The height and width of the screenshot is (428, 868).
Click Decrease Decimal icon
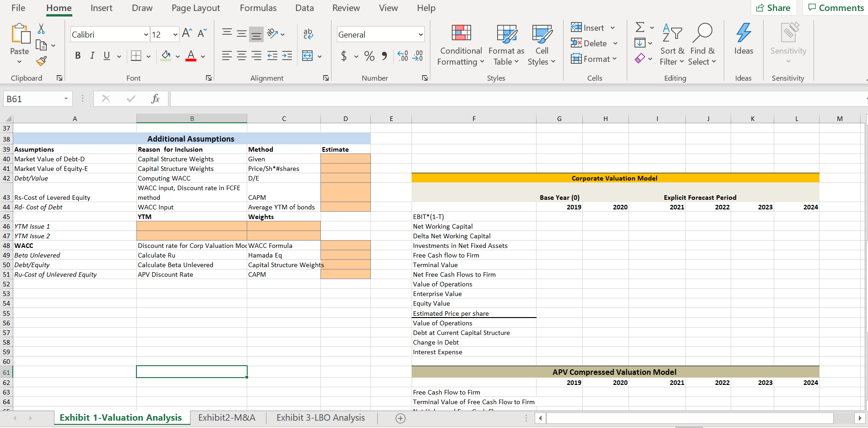pyautogui.click(x=418, y=56)
